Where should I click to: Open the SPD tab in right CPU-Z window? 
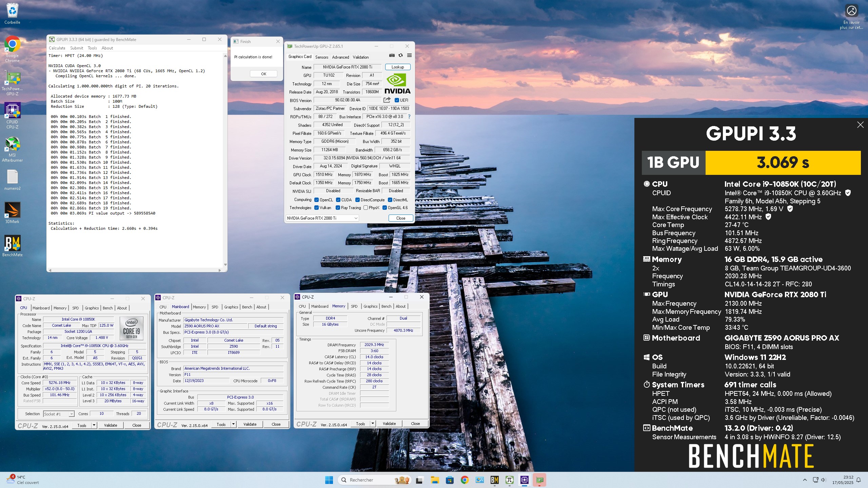click(x=354, y=306)
